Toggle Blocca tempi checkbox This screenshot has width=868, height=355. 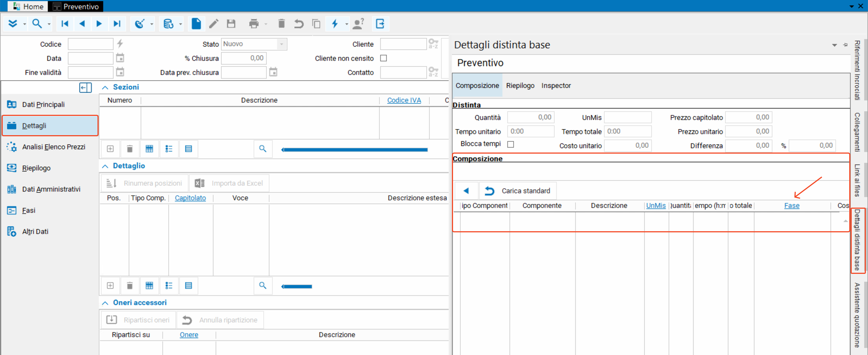point(511,144)
